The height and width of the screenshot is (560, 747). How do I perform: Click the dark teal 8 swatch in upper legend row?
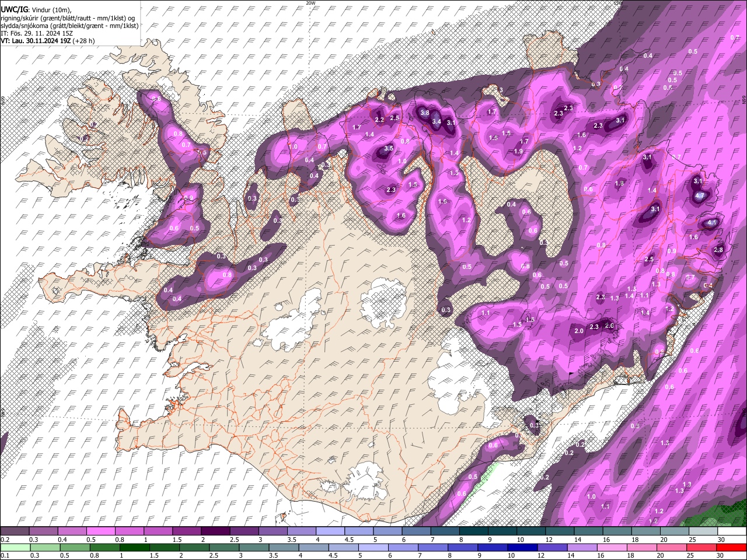[x=474, y=531]
